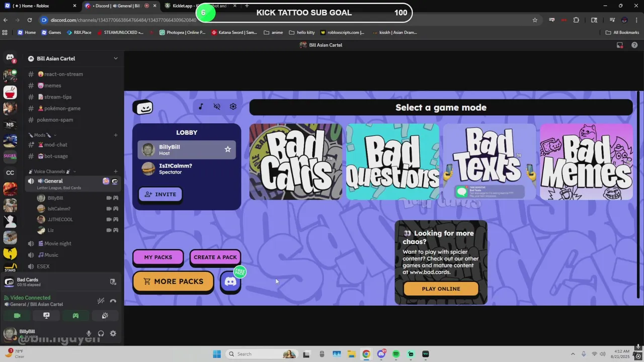Screen dimensions: 644x362
Task: Open the All Bookmarks folder
Action: [622, 32]
